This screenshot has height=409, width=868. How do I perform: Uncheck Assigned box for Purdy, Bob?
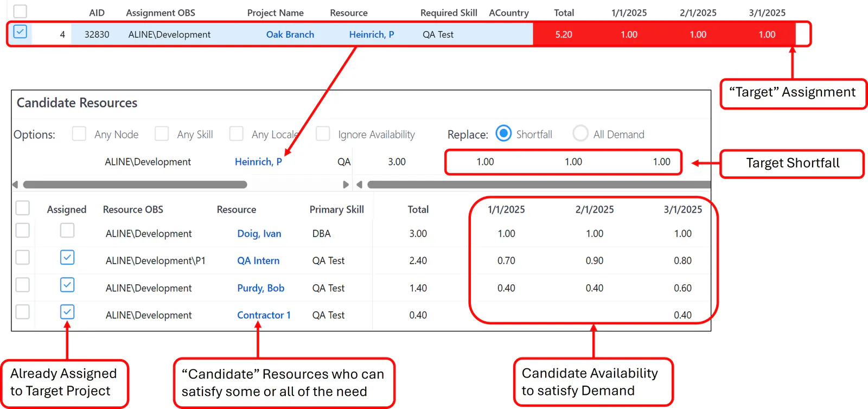tap(67, 285)
